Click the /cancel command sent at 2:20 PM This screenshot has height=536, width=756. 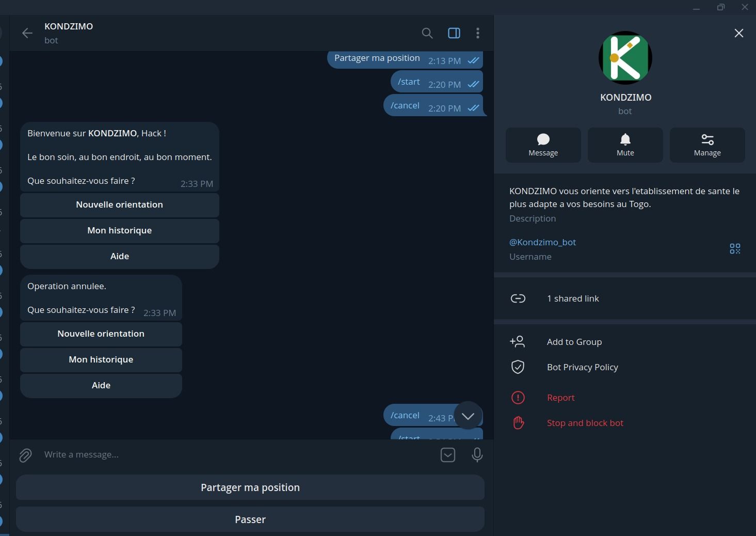[405, 105]
